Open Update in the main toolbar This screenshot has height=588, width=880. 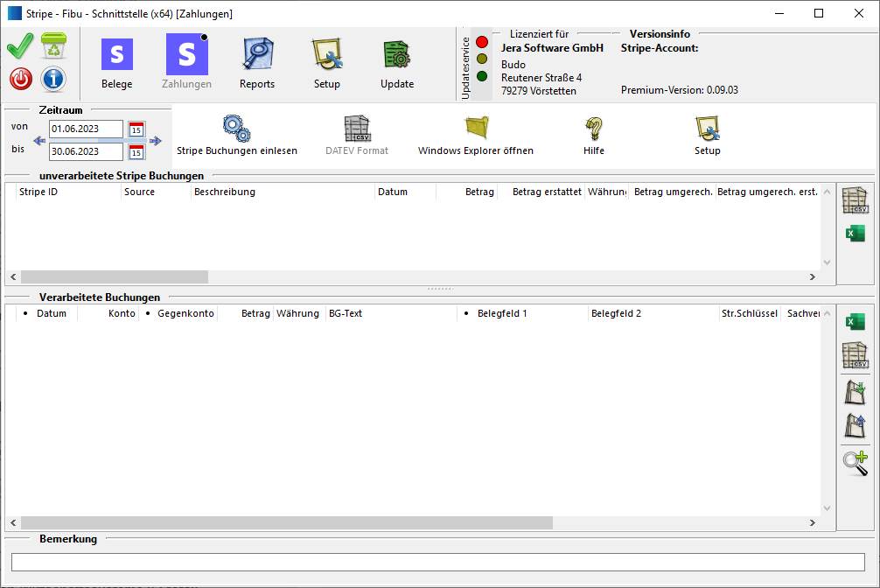tap(397, 64)
